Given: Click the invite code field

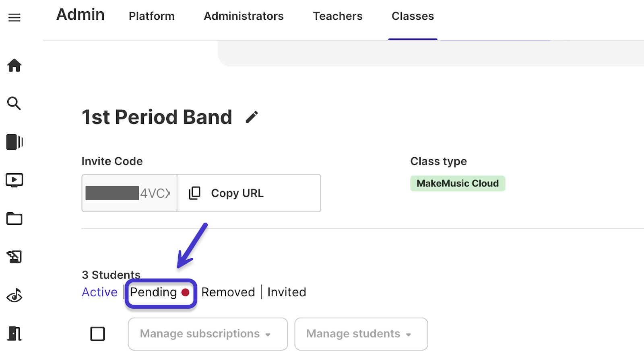Looking at the screenshot, I should (130, 193).
